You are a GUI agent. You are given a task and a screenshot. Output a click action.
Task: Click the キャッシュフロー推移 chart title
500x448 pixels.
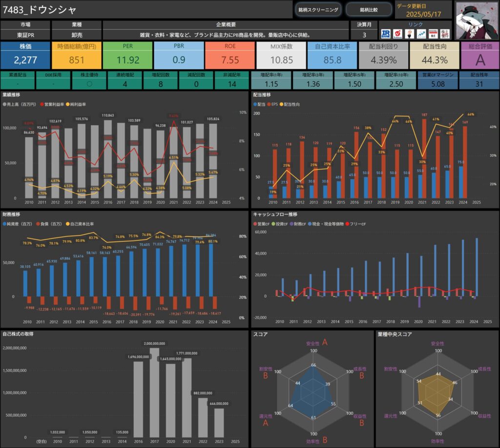click(x=275, y=214)
